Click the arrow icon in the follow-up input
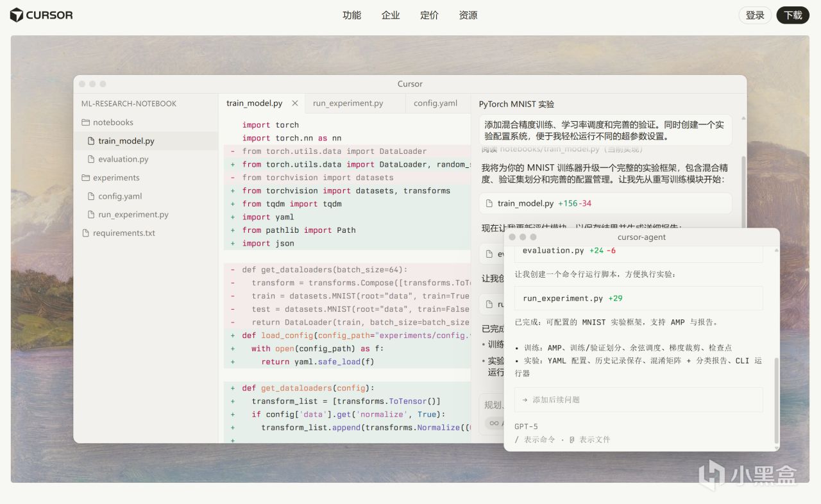This screenshot has width=821, height=504. click(525, 399)
